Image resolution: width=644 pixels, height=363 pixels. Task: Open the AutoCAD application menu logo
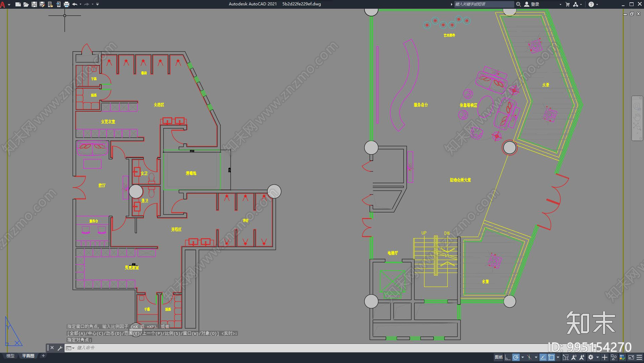(3, 4)
